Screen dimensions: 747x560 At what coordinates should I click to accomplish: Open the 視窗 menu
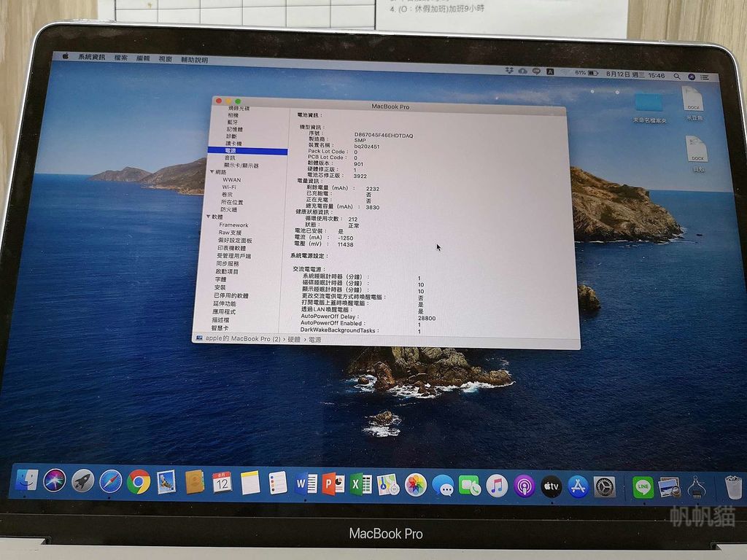166,59
